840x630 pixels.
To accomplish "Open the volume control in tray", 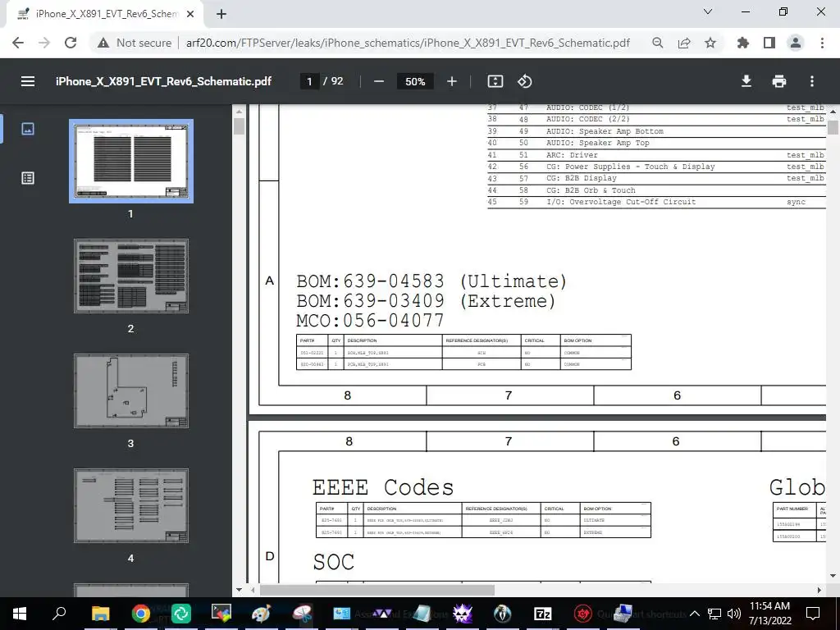I will coord(734,614).
